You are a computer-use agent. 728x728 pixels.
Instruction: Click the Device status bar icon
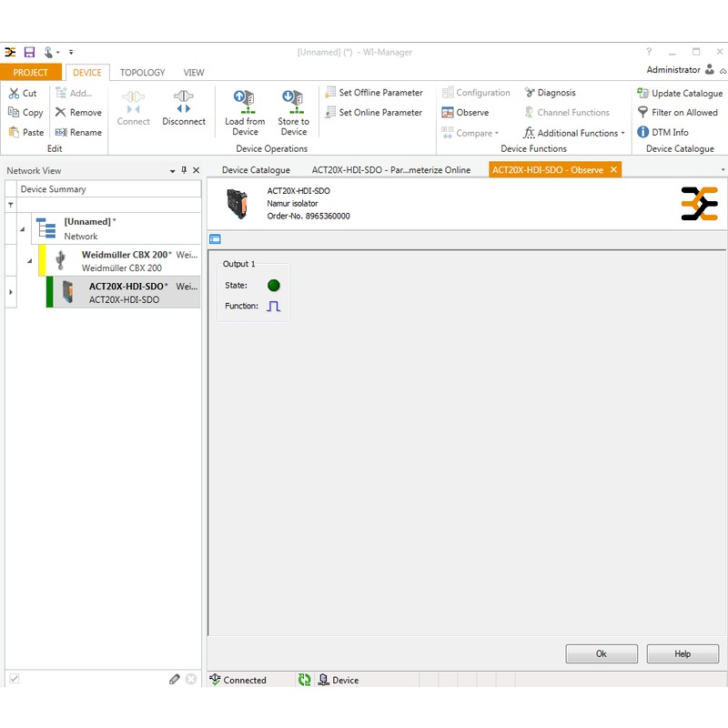coord(324,680)
